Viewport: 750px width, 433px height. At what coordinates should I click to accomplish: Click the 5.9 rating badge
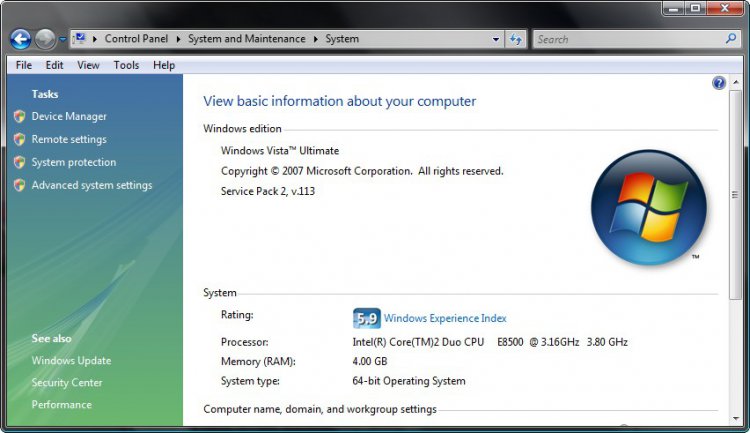click(366, 318)
